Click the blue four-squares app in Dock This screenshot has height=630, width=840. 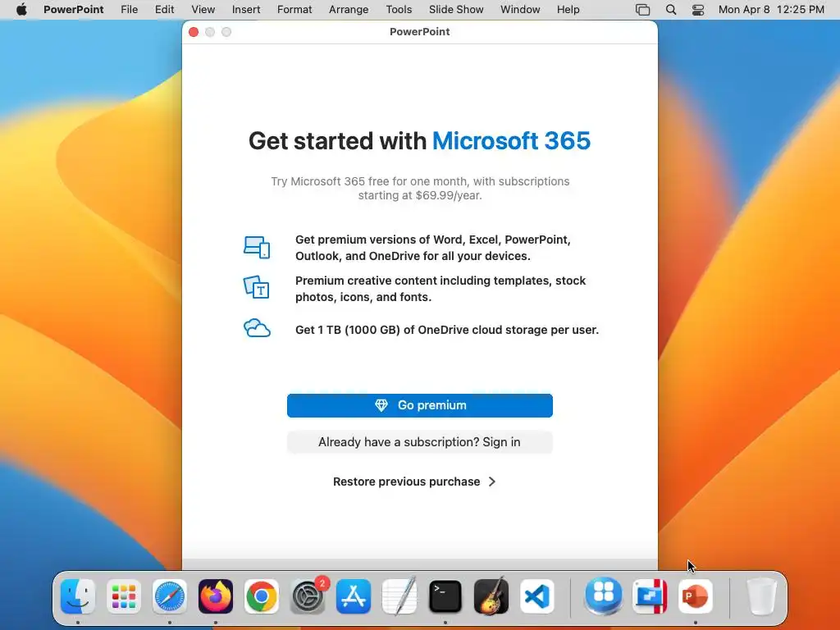coord(604,596)
